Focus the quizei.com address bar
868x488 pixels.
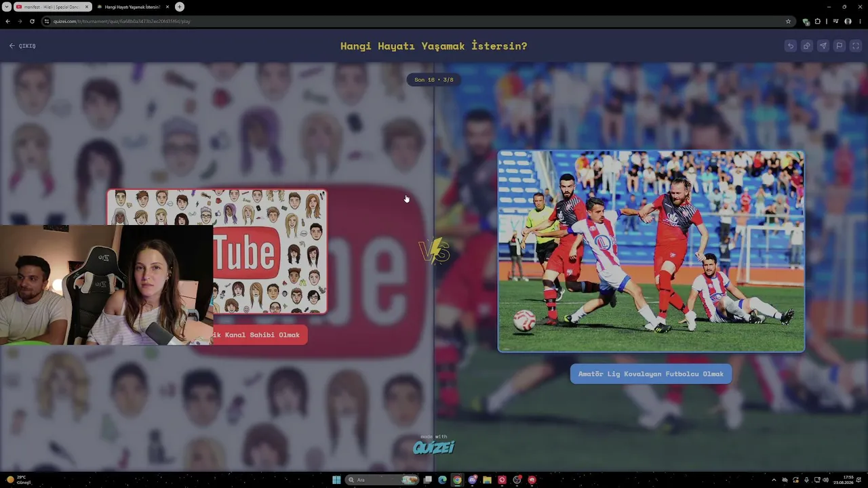417,21
